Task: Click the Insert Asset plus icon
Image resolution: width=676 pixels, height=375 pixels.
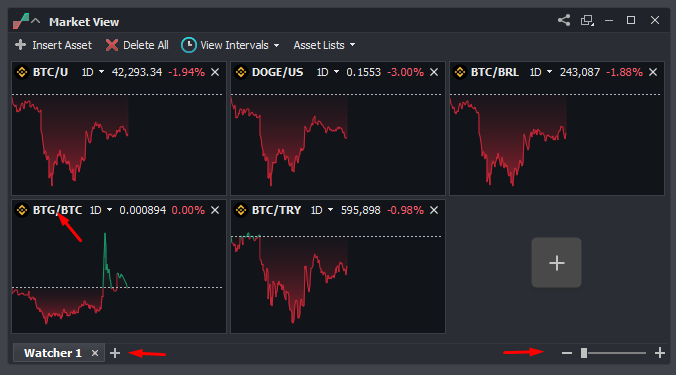Action: 20,45
